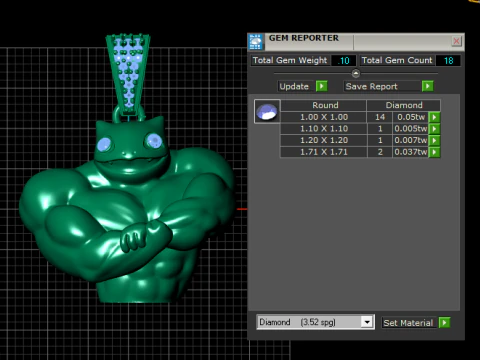Select the 1.71 X 1.71 size cell
The image size is (480, 360).
click(x=324, y=152)
